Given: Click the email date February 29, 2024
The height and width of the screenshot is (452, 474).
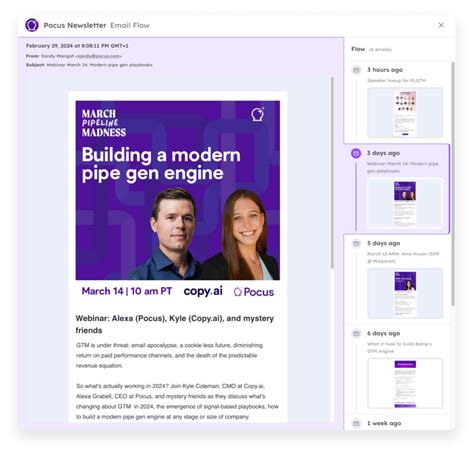Looking at the screenshot, I should point(77,46).
